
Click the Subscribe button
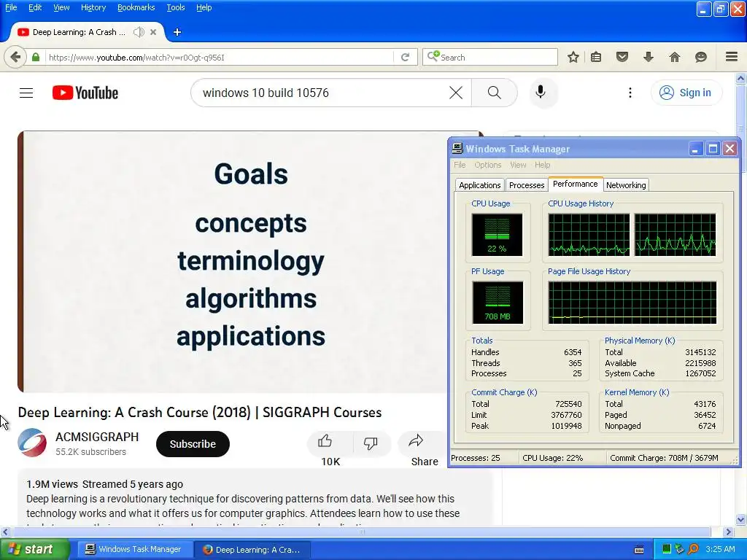(193, 444)
